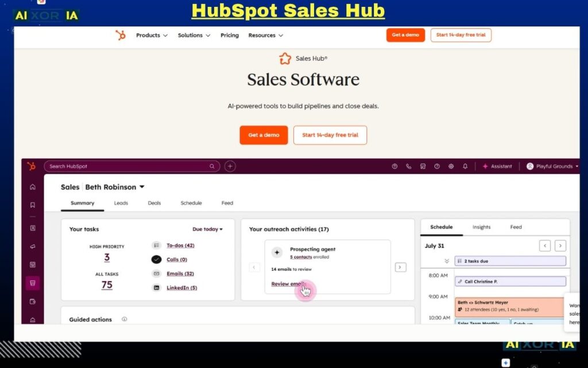Open Pricing in website navigation
Viewport: 588px width, 368px height.
[230, 35]
